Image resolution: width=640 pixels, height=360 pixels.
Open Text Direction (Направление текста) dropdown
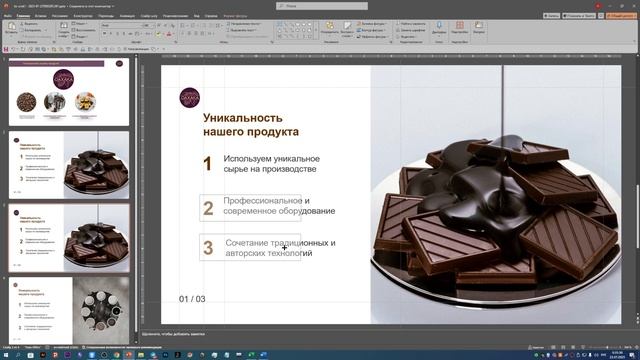tap(244, 24)
